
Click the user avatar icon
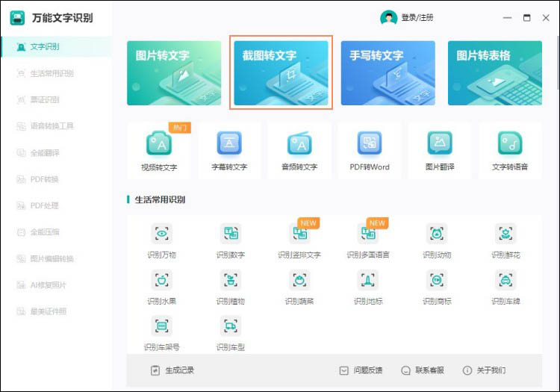click(x=388, y=17)
